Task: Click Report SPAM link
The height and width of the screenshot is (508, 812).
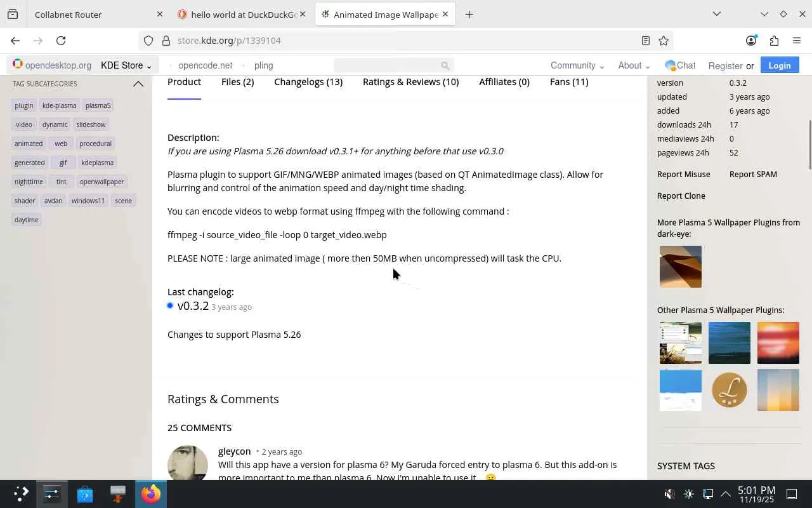Action: pyautogui.click(x=753, y=174)
